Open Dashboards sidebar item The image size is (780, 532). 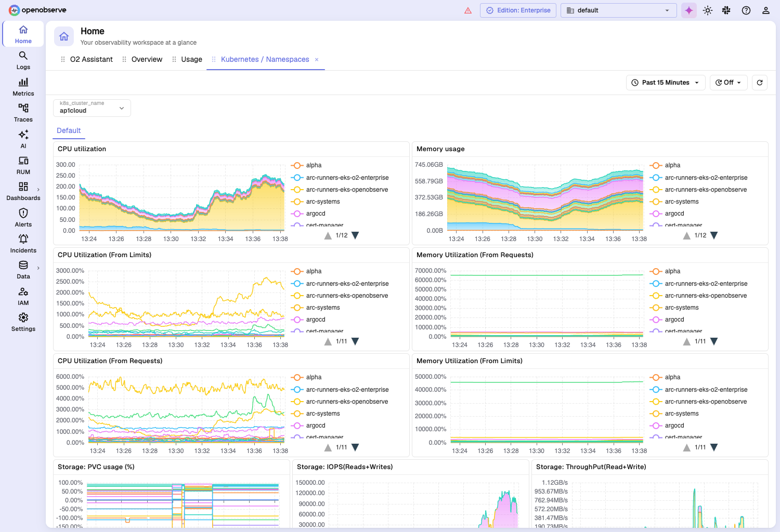[23, 191]
